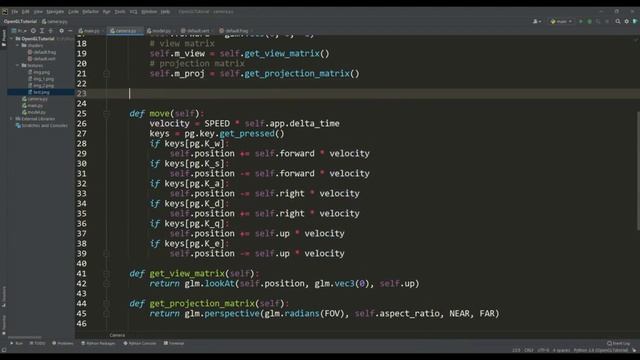This screenshot has height=360, width=640.
Task: Switch to the default.frag editor tab
Action: [x=236, y=31]
